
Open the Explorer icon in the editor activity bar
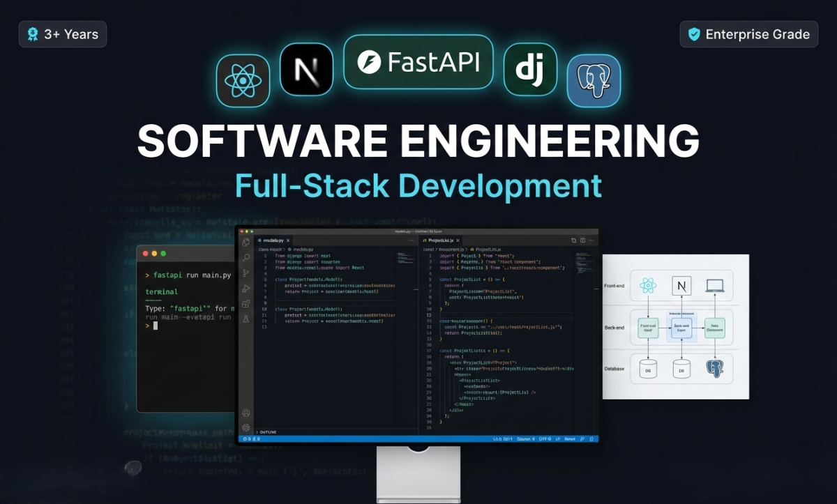pos(246,243)
